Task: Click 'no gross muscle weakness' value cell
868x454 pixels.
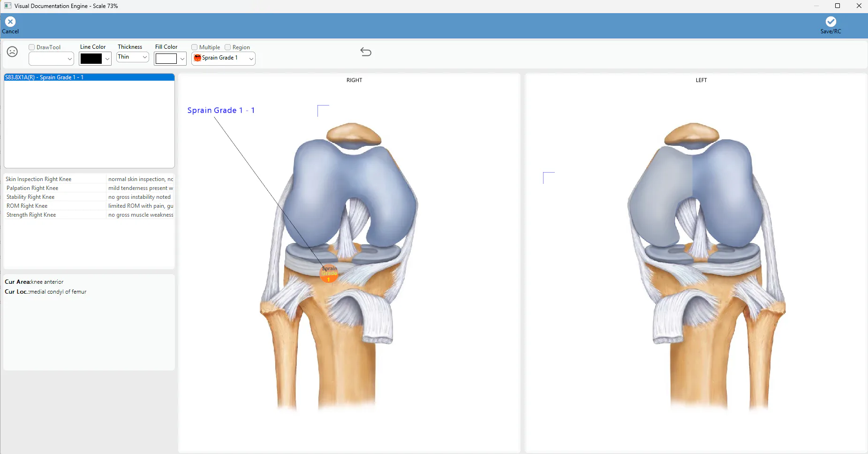Action: coord(141,215)
